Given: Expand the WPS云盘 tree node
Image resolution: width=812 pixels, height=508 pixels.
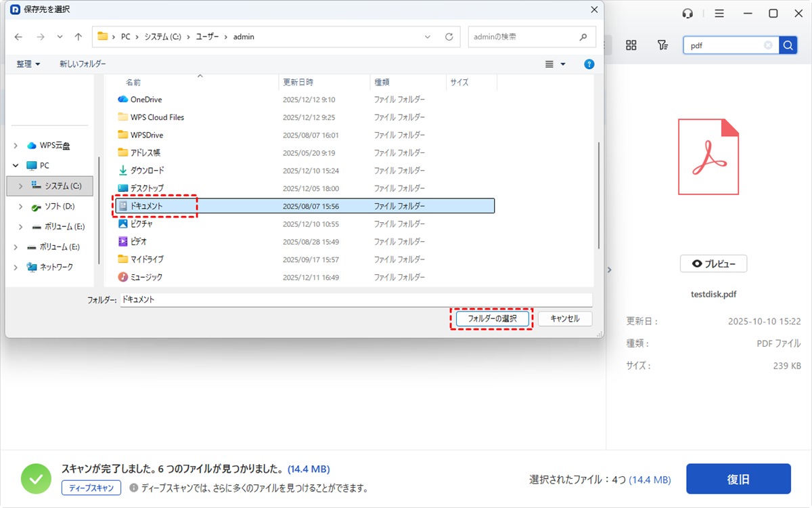Looking at the screenshot, I should coord(16,146).
